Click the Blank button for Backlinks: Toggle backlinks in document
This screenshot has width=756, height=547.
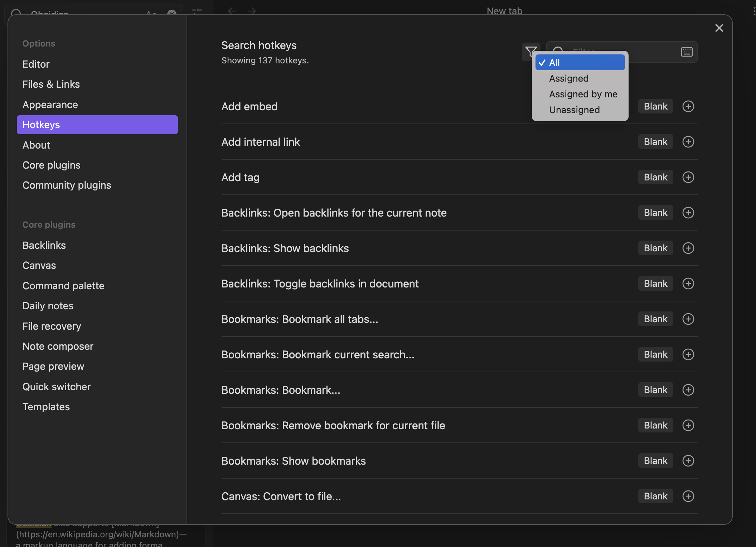[655, 284]
